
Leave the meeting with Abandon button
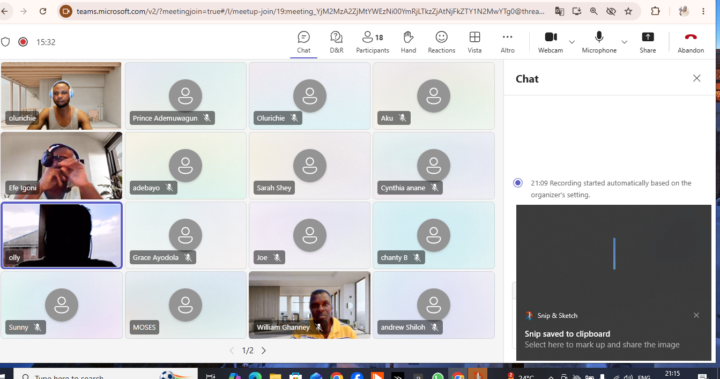pos(691,42)
